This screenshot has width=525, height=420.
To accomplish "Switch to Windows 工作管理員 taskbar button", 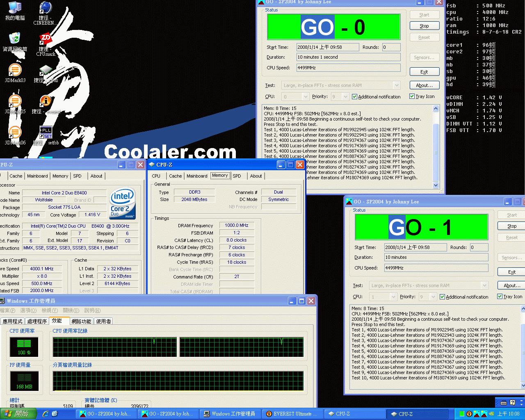I will [230, 414].
